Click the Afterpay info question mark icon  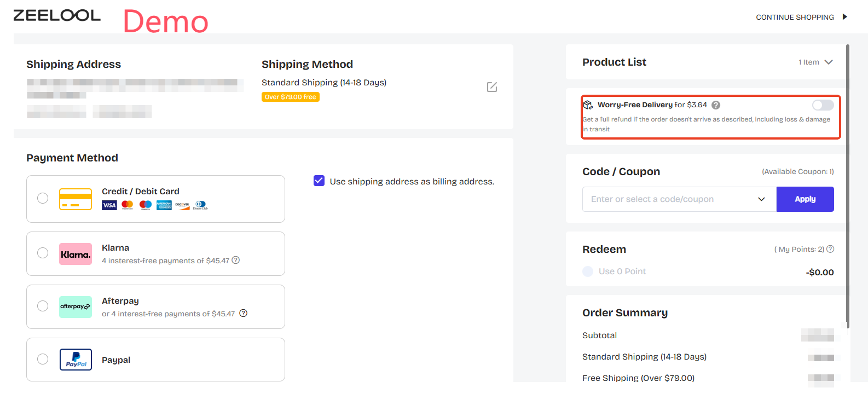point(244,313)
